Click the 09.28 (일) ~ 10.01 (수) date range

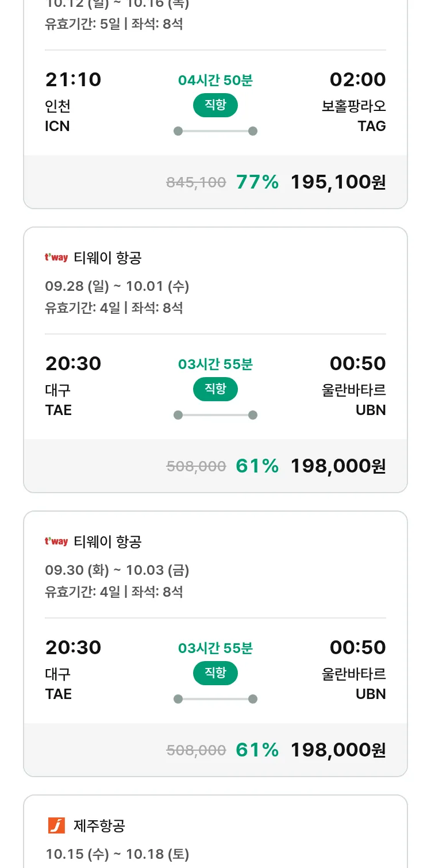[x=117, y=286]
